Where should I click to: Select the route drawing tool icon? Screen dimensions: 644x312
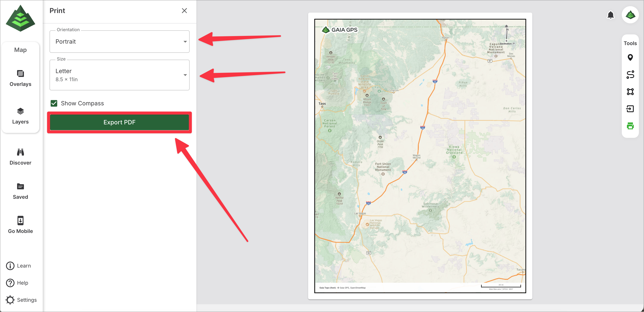click(x=630, y=75)
